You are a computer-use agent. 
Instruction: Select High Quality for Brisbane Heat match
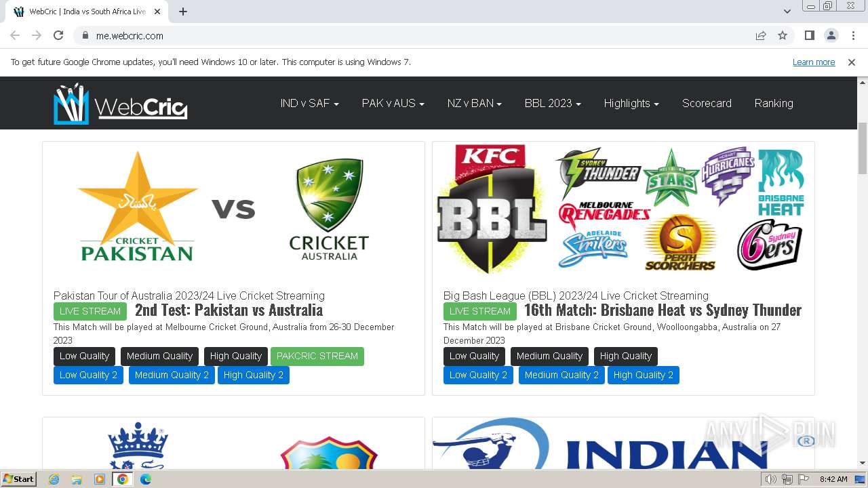pos(625,356)
